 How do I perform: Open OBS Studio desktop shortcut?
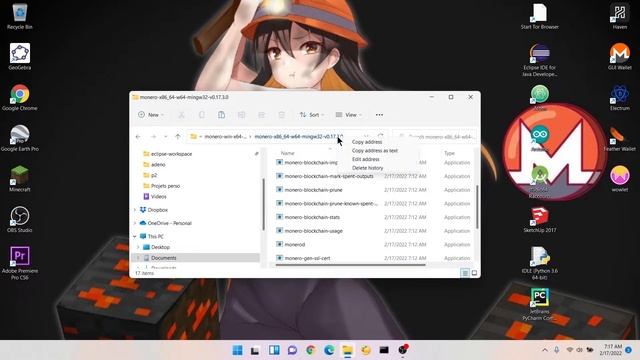coord(20,220)
